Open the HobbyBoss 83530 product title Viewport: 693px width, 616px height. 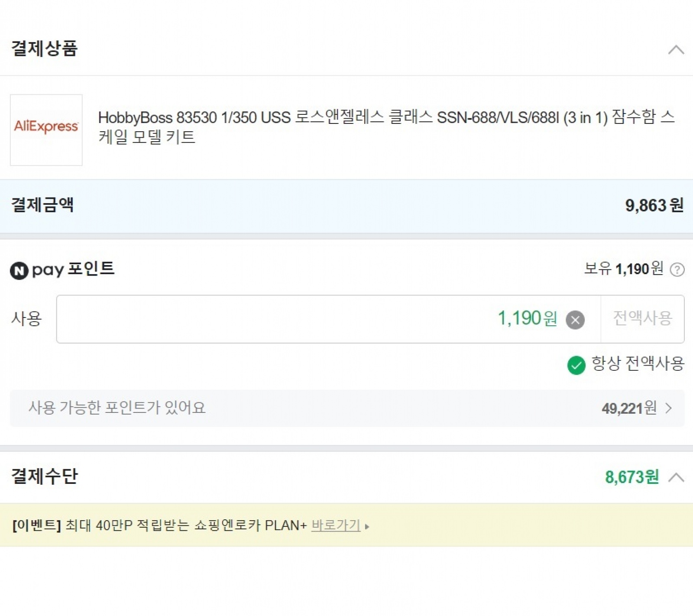click(385, 127)
